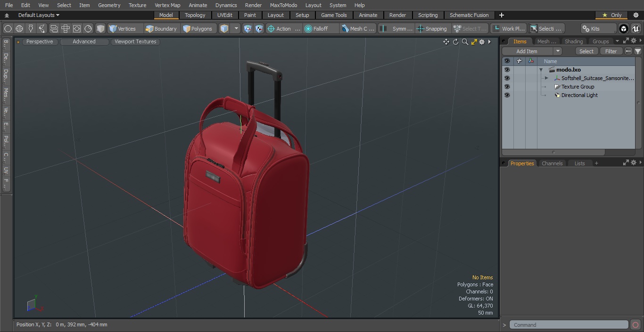
Task: Open the Kits button
Action: (598, 29)
